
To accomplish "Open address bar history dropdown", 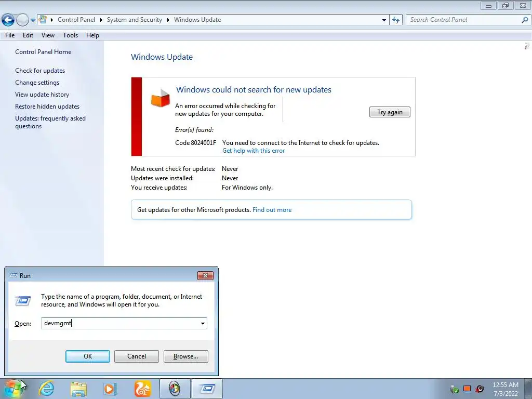I will (x=384, y=20).
